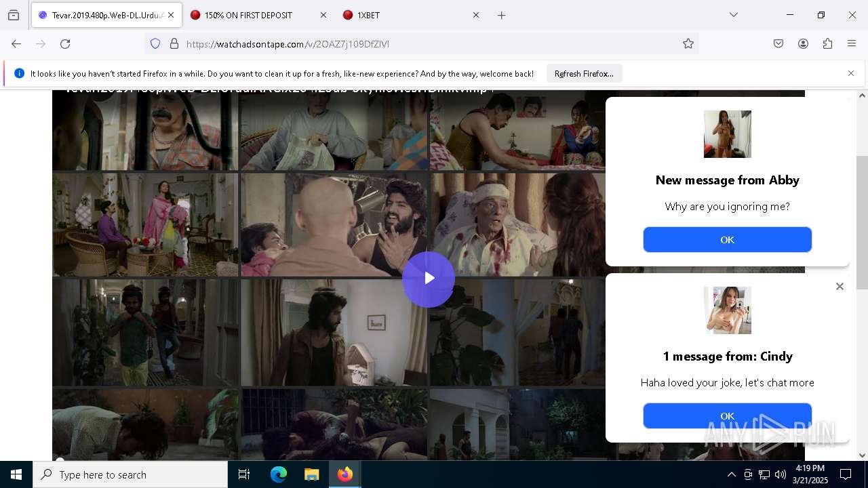Dismiss the Firefox refresh notification bar
Viewport: 868px width, 488px height.
tap(851, 73)
